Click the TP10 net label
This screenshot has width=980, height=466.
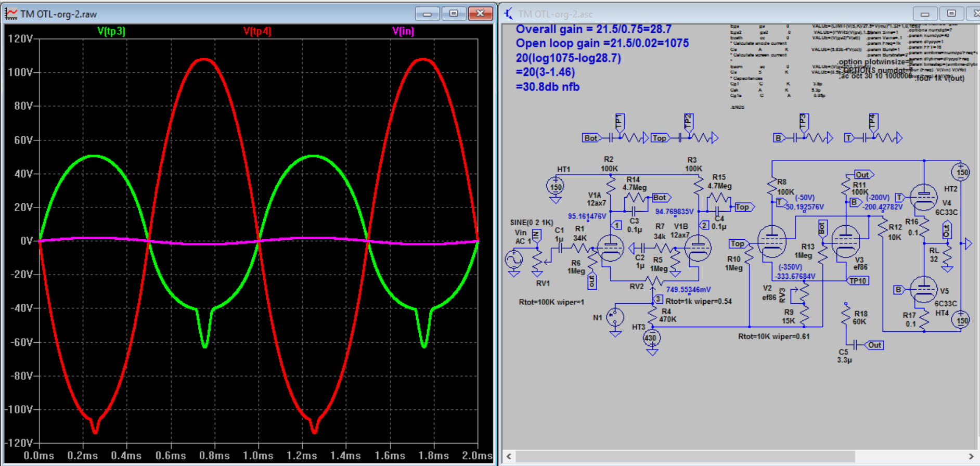click(x=858, y=281)
